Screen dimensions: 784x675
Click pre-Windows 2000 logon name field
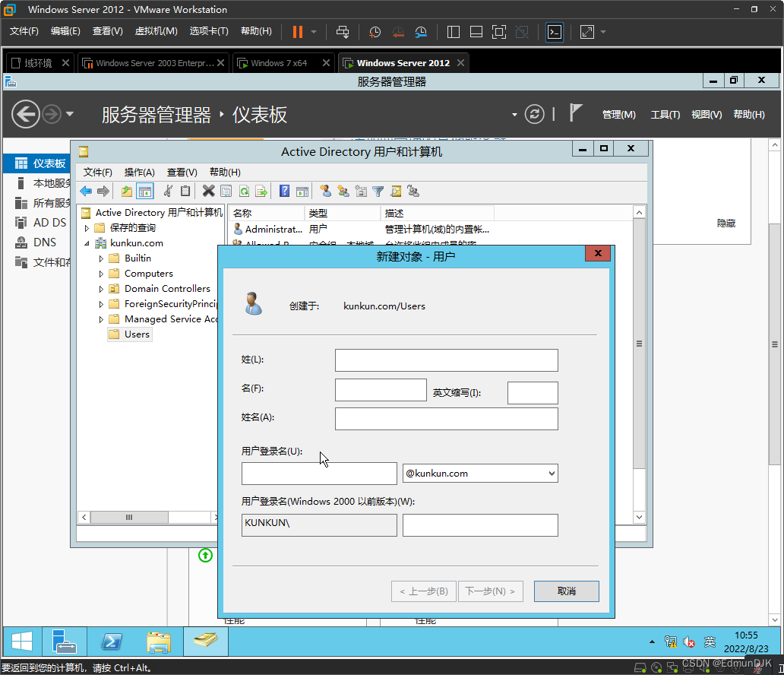point(480,525)
